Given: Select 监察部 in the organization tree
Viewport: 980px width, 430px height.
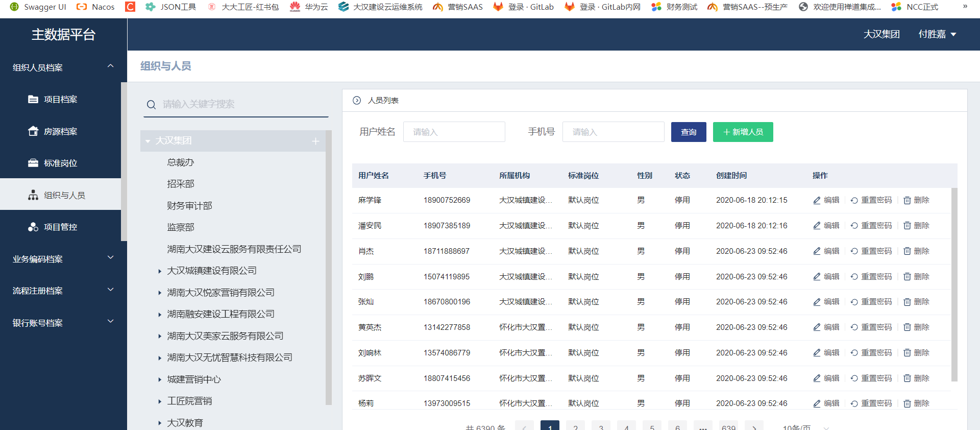Looking at the screenshot, I should pos(181,227).
